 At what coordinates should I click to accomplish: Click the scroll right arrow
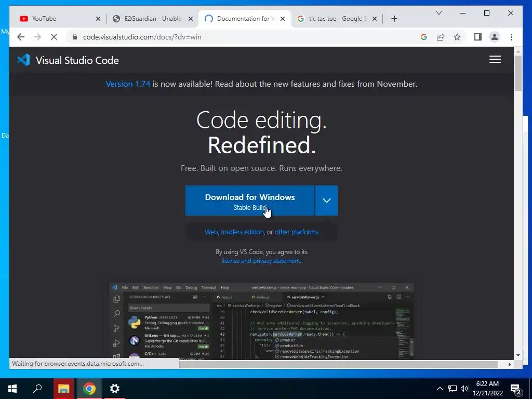[509, 364]
